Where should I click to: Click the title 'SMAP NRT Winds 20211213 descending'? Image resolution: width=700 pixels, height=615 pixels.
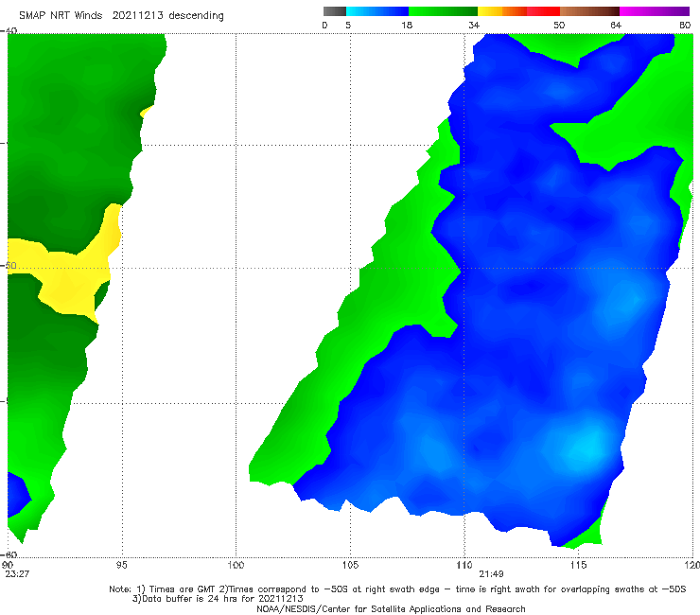121,16
